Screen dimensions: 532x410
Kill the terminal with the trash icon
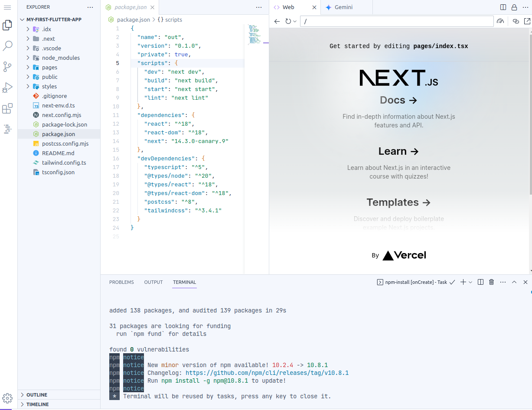click(x=491, y=282)
